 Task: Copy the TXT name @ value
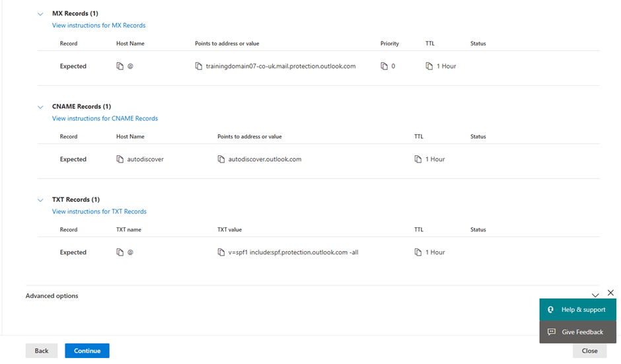(x=120, y=252)
